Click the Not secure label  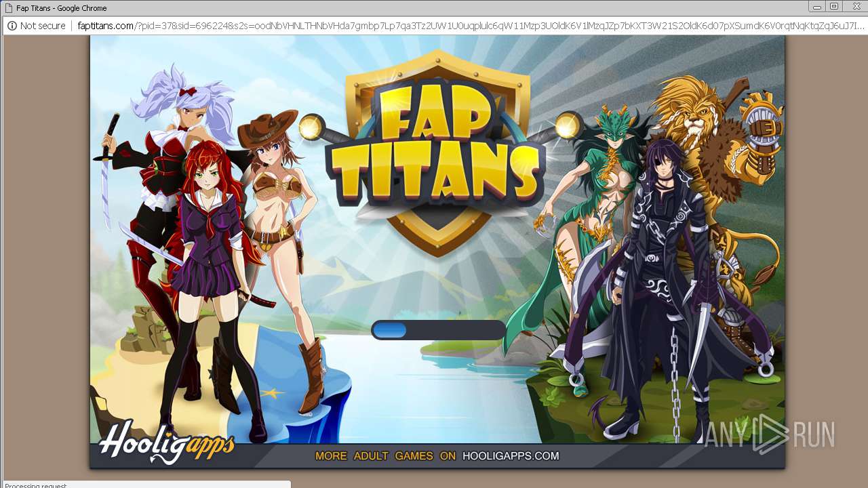pos(43,26)
